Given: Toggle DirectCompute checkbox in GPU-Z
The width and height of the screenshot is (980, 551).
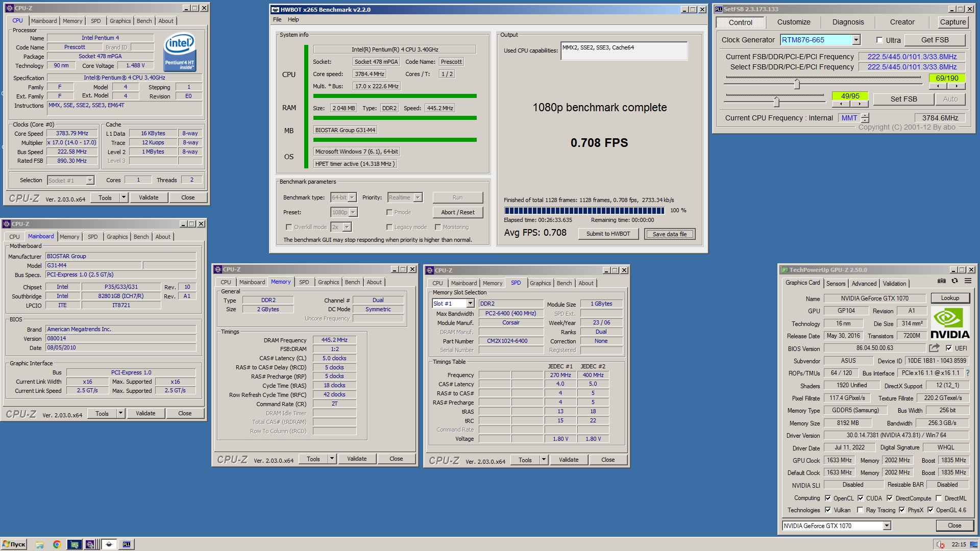Looking at the screenshot, I should coord(890,498).
